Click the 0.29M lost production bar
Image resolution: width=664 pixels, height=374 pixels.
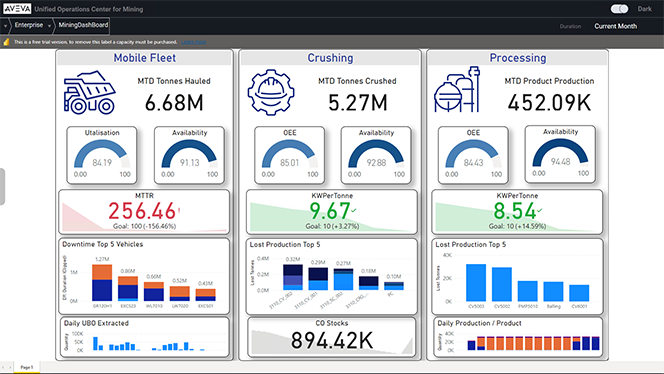click(x=318, y=279)
